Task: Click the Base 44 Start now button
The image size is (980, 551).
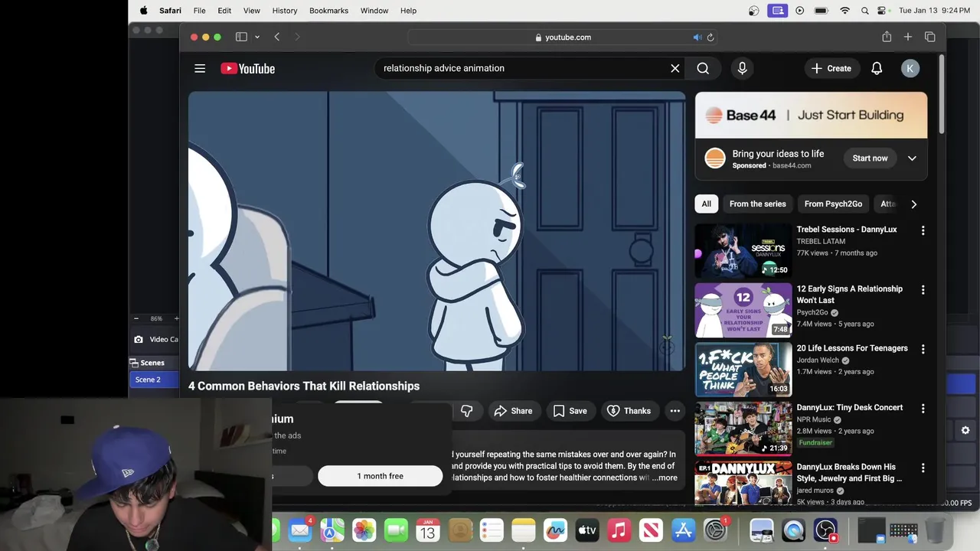Action: (870, 158)
